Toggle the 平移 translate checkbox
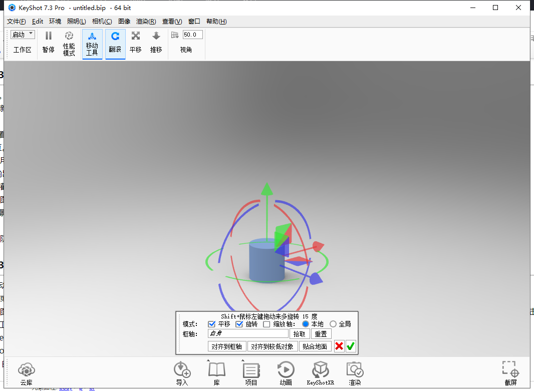Viewport: 534px width, 392px height. click(x=211, y=324)
